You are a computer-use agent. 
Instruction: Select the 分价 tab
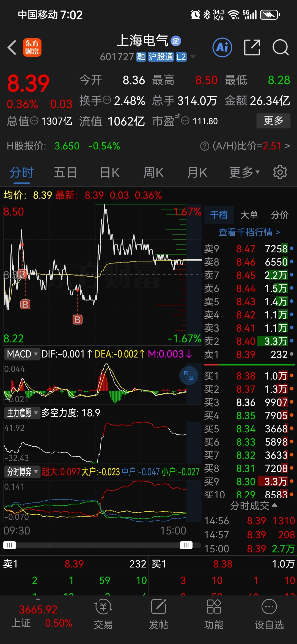(280, 215)
